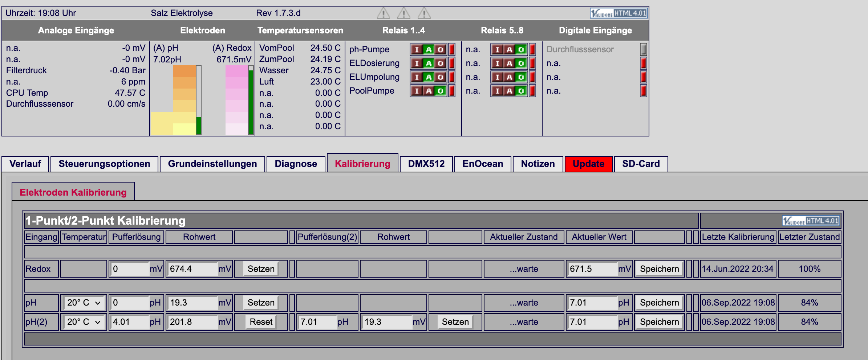Select the Diagnose tab
868x360 pixels.
[296, 164]
